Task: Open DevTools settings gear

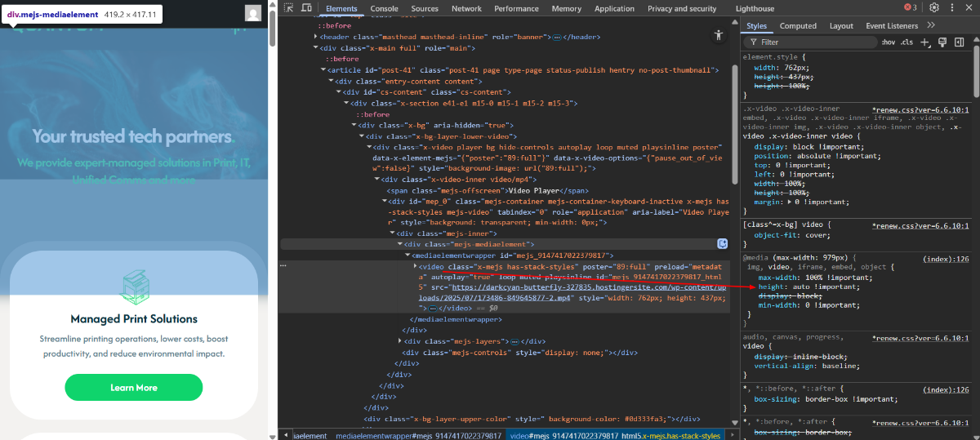Action: (934, 8)
